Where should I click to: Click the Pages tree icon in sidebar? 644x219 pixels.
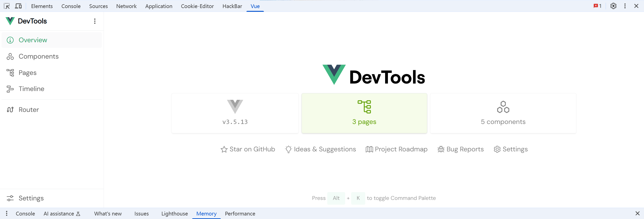pos(10,73)
